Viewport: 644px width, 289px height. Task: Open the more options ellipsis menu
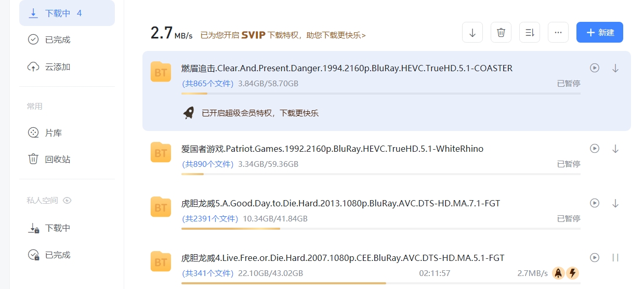pyautogui.click(x=558, y=32)
